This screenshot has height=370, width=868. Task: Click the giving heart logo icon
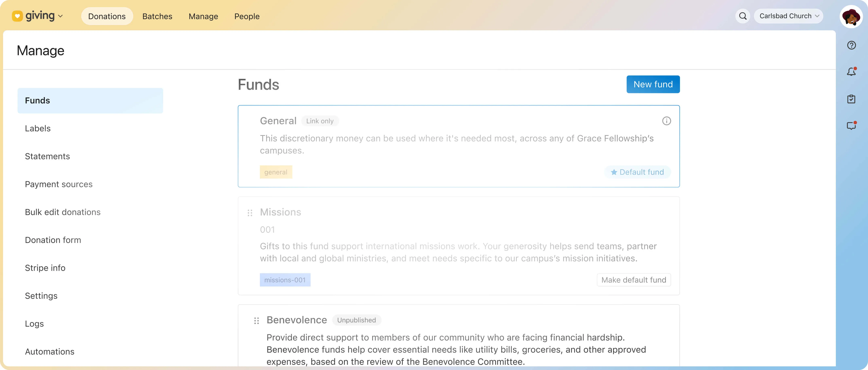click(x=17, y=16)
